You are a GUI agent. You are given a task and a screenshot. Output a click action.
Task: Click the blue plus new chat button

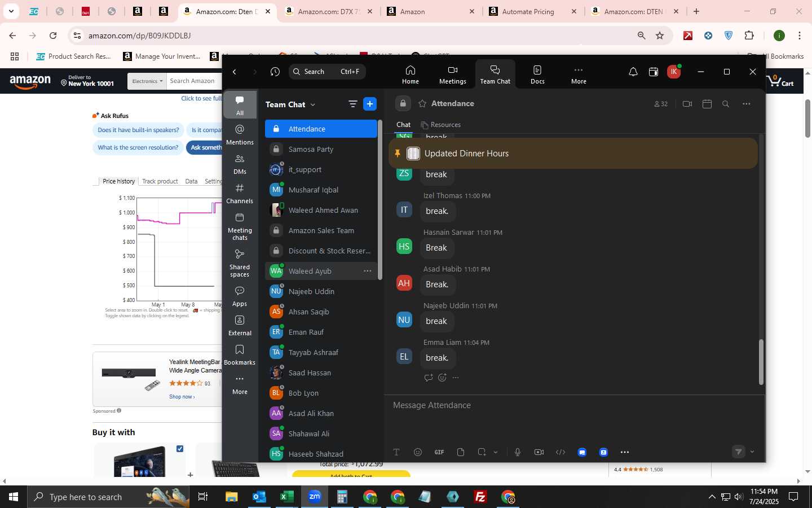click(370, 104)
